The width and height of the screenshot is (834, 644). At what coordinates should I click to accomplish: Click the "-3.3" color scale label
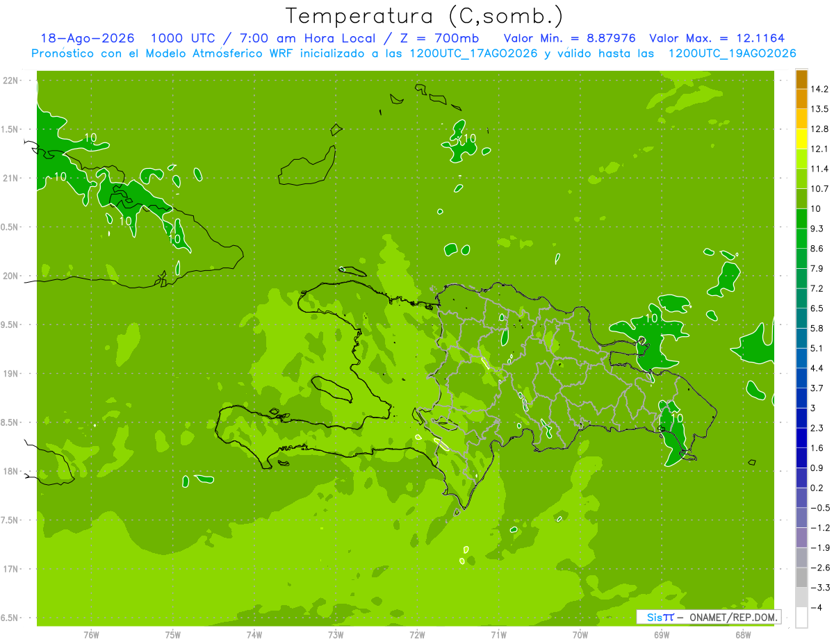coord(820,588)
